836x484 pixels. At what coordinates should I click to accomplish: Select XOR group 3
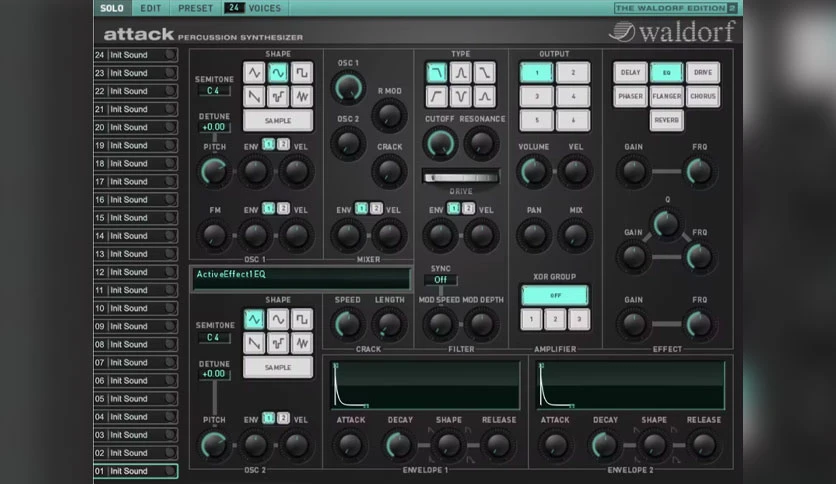578,319
